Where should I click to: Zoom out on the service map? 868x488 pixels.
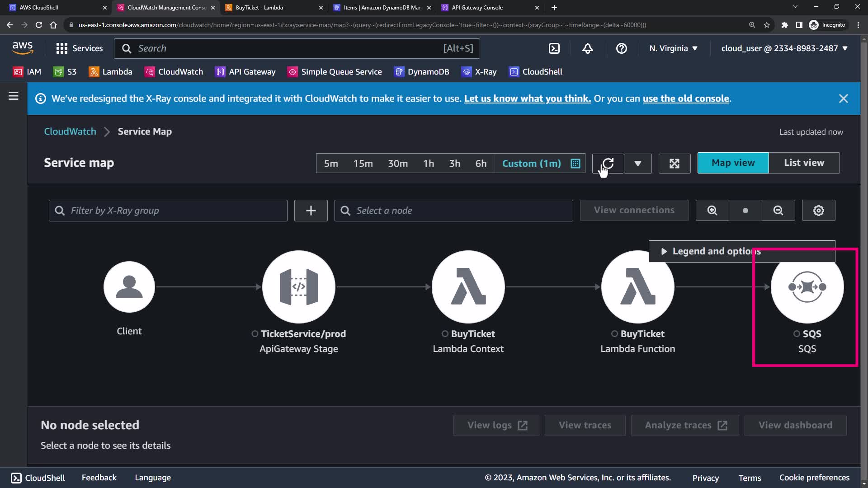pos(778,211)
